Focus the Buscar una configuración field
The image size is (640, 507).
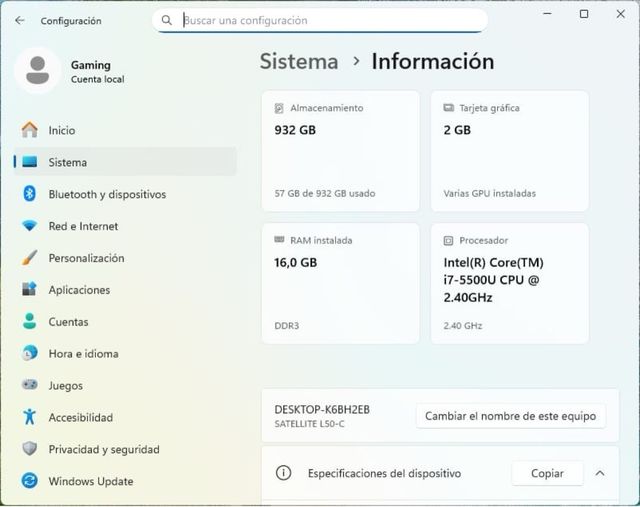coord(320,20)
